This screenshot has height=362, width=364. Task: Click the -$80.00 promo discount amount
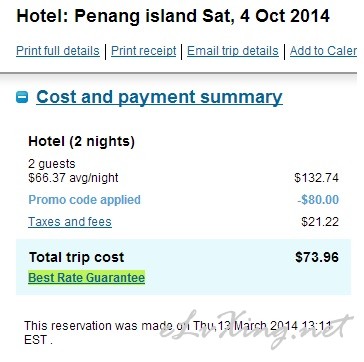click(318, 200)
